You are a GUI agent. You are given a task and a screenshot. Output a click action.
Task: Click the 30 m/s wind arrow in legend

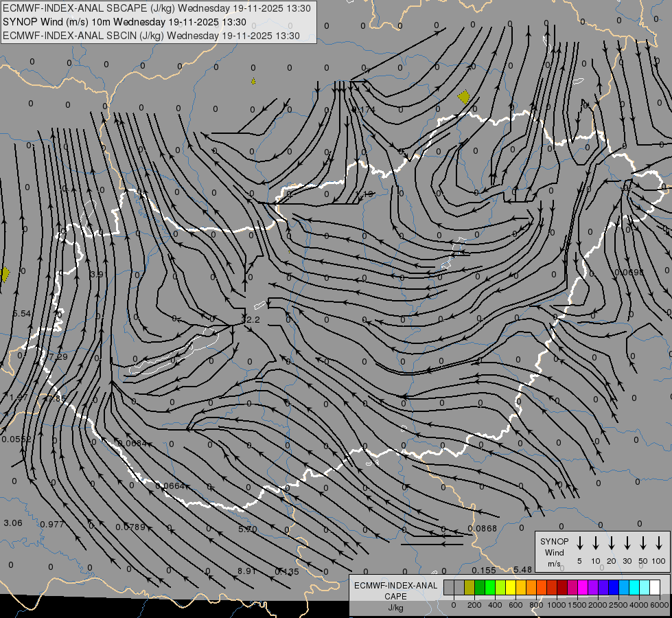(x=627, y=543)
